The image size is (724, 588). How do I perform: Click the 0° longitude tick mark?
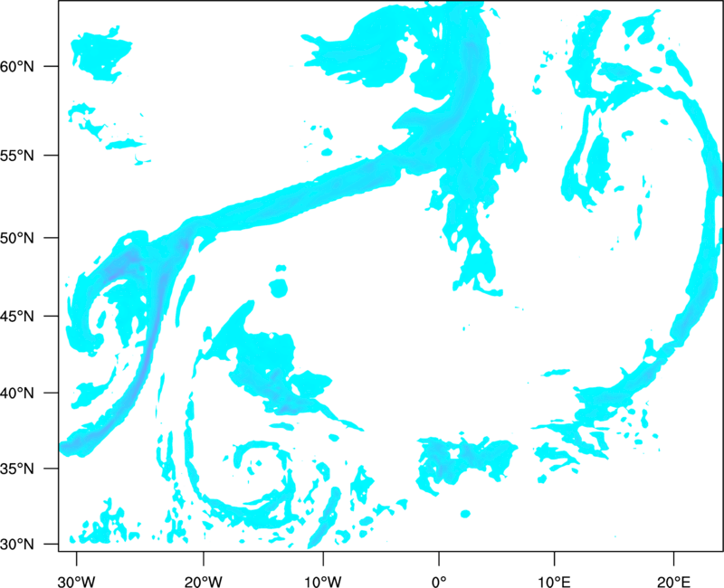click(x=439, y=558)
